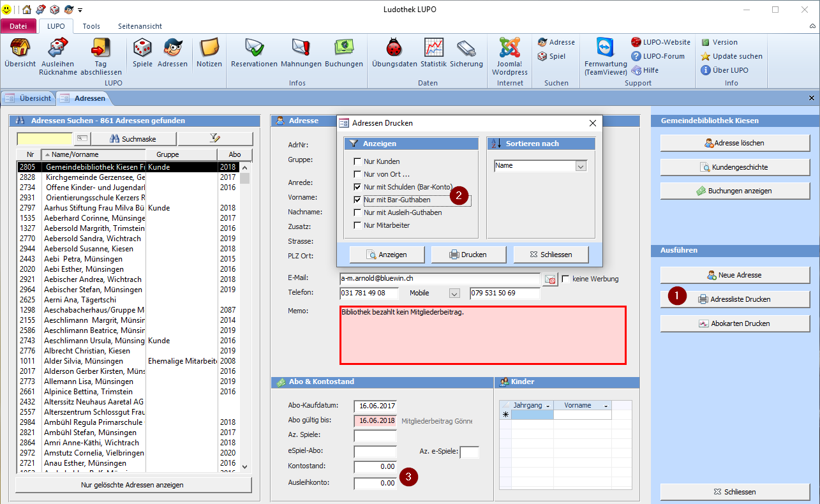Screen dimensions: 820x504
Task: Open the Notizen icon
Action: coord(209,52)
